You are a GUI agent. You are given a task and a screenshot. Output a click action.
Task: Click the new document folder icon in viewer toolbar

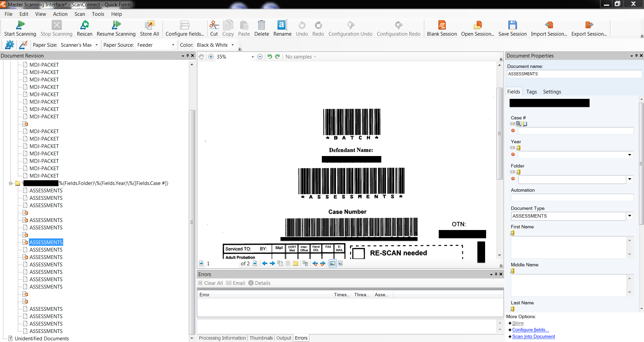tap(296, 263)
